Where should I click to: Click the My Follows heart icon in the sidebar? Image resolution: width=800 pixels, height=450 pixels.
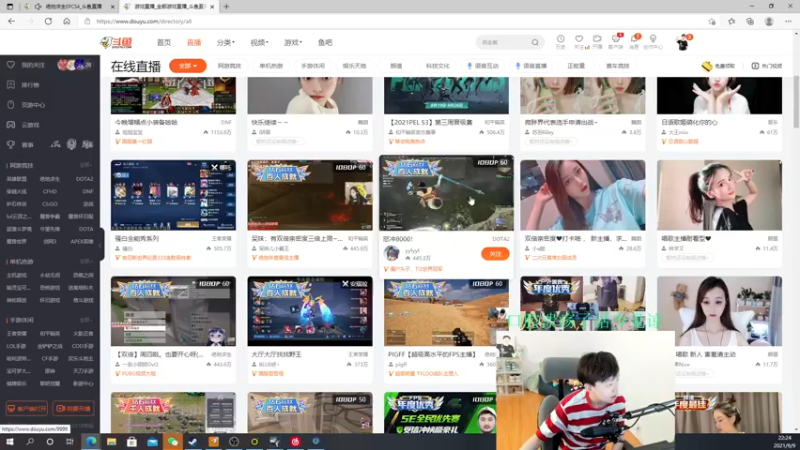click(x=11, y=65)
